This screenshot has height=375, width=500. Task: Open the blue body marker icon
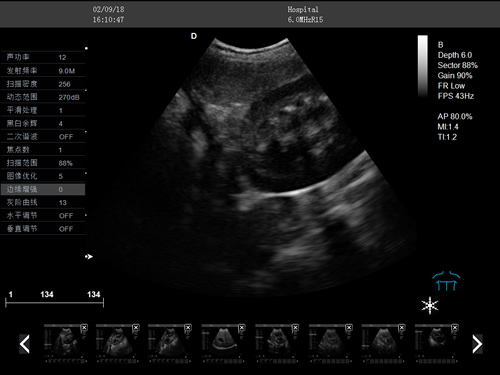pos(446,281)
